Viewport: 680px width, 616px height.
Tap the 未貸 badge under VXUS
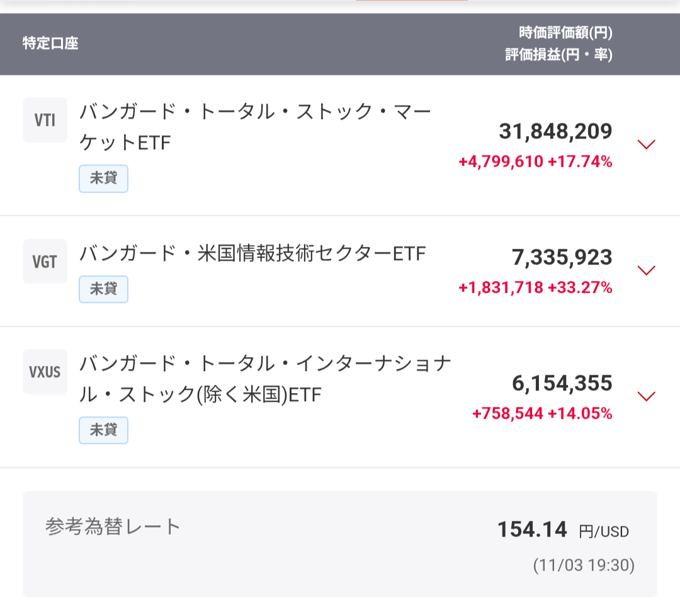[x=103, y=430]
